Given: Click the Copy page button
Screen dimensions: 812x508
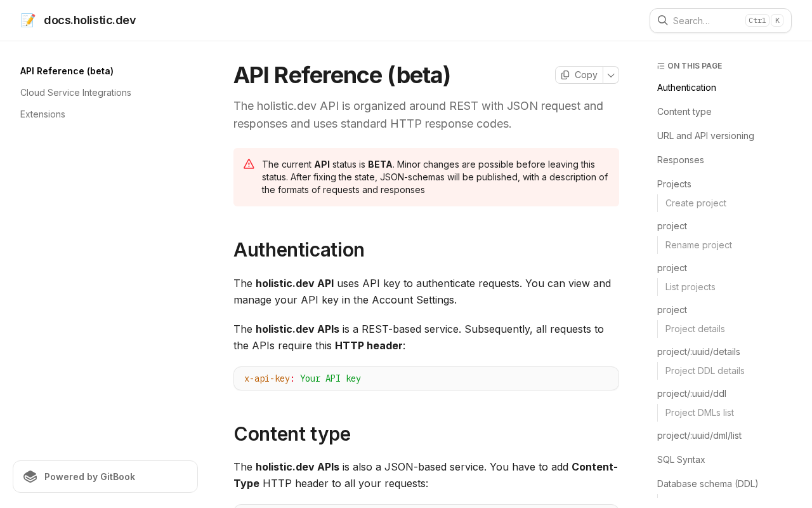Looking at the screenshot, I should 579,75.
